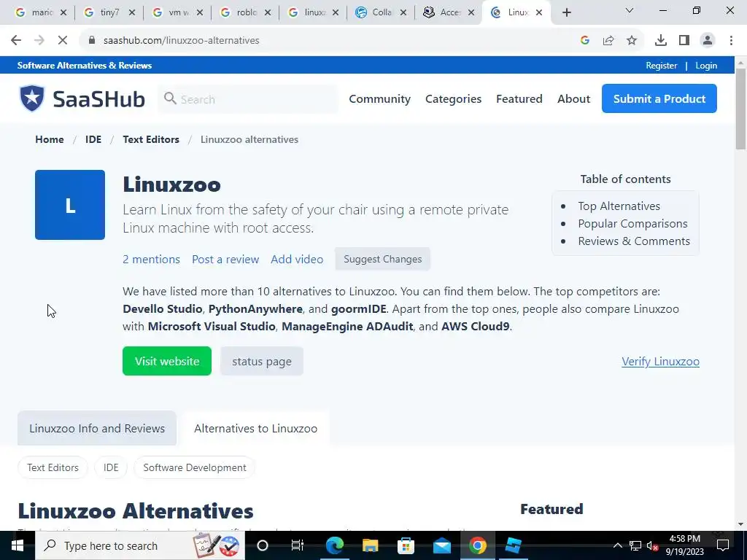The width and height of the screenshot is (747, 560).
Task: Jump to Top Alternatives in table of contents
Action: (619, 206)
